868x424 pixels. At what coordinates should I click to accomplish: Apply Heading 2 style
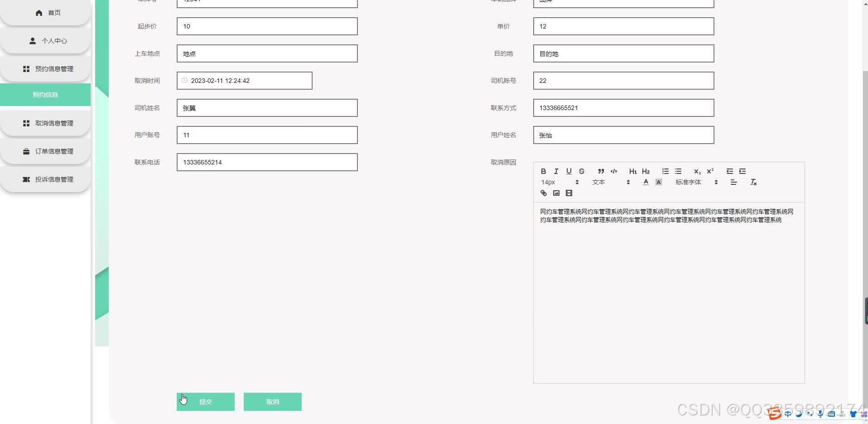[x=646, y=171]
